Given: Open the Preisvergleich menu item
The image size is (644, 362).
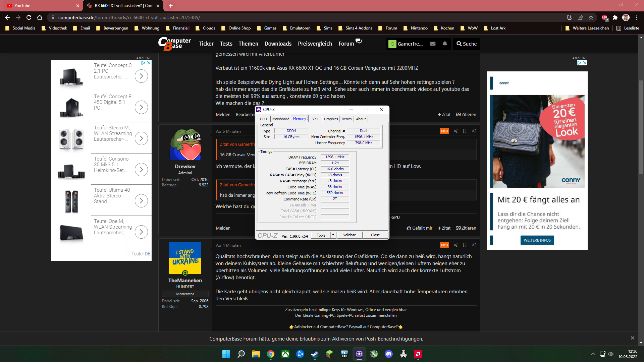Looking at the screenshot, I should point(315,44).
